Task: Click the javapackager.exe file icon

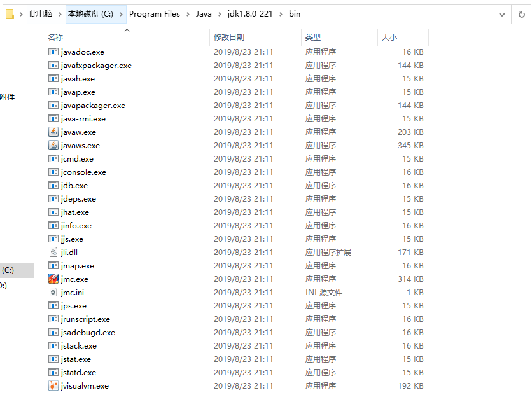Action: point(53,106)
